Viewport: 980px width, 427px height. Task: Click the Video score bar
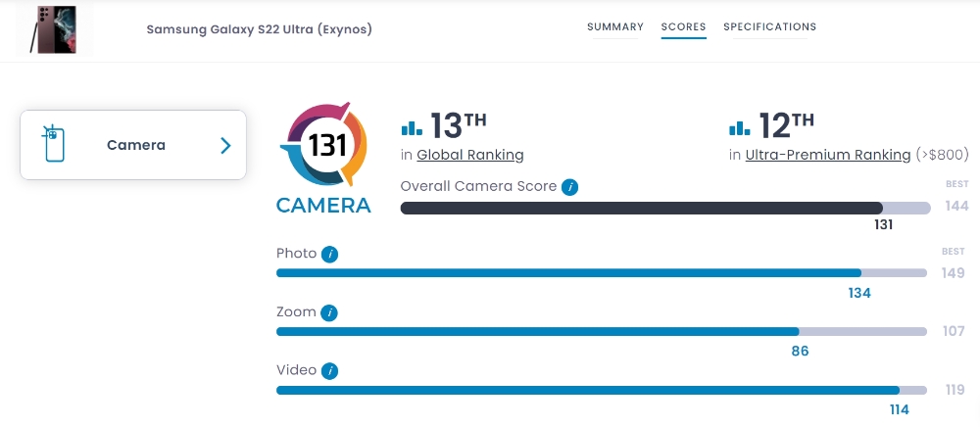point(601,390)
